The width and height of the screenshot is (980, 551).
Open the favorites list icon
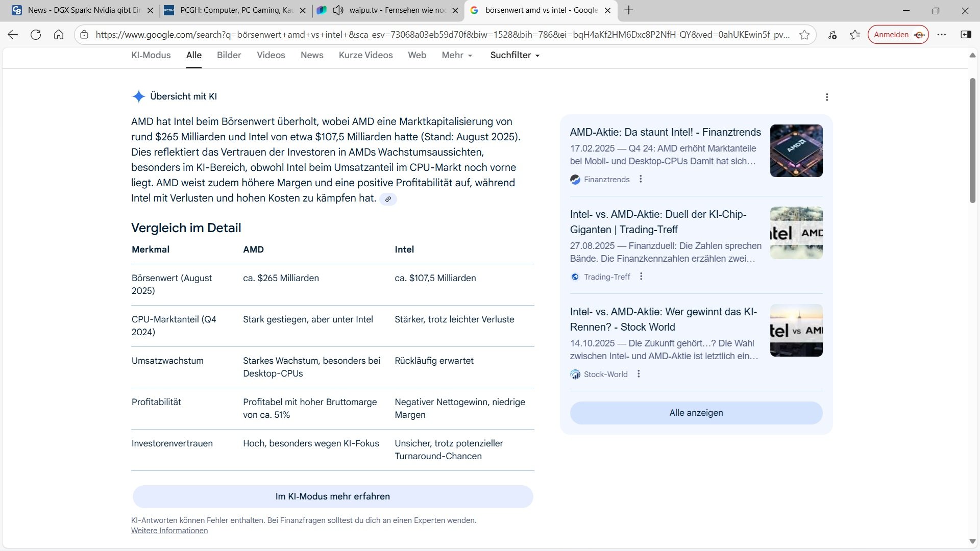point(855,35)
